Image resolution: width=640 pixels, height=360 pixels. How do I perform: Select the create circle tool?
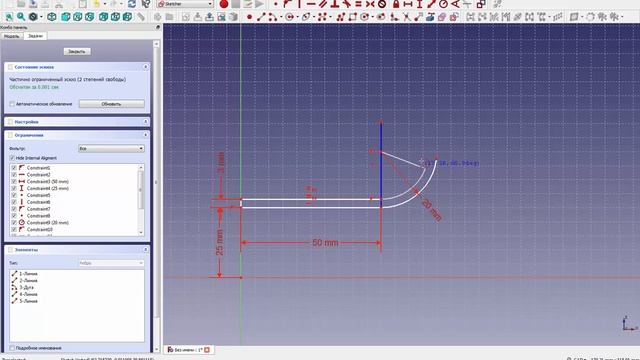289,17
